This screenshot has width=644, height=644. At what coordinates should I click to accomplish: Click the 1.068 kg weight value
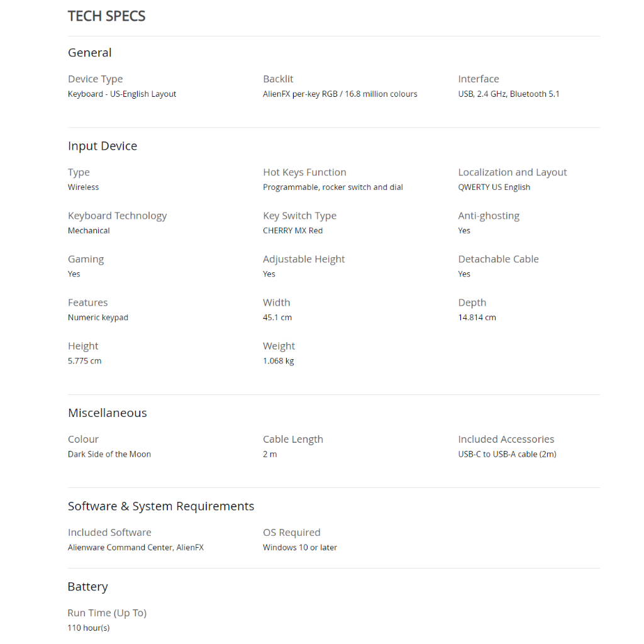coord(278,361)
